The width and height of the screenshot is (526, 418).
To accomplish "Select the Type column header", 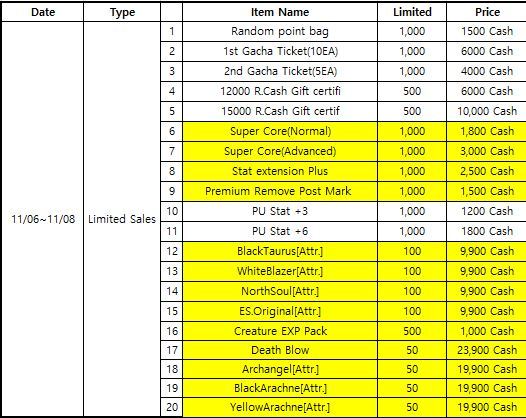I will [x=122, y=12].
